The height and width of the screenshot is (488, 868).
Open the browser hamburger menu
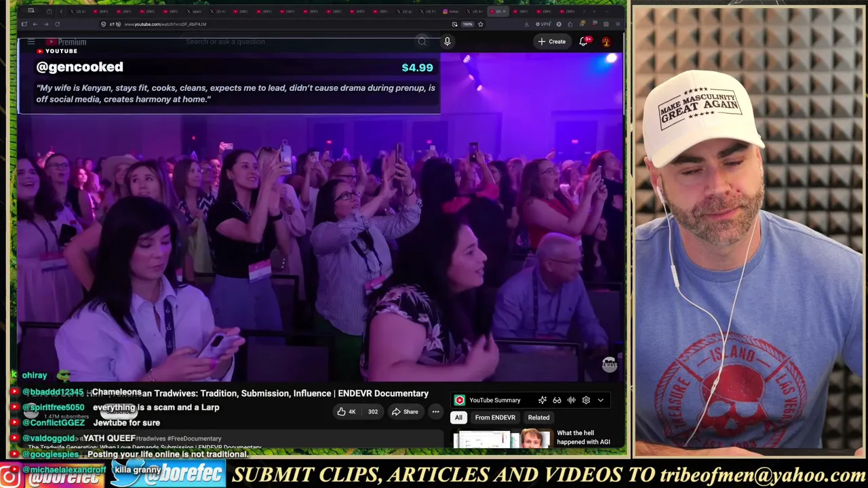(x=617, y=24)
